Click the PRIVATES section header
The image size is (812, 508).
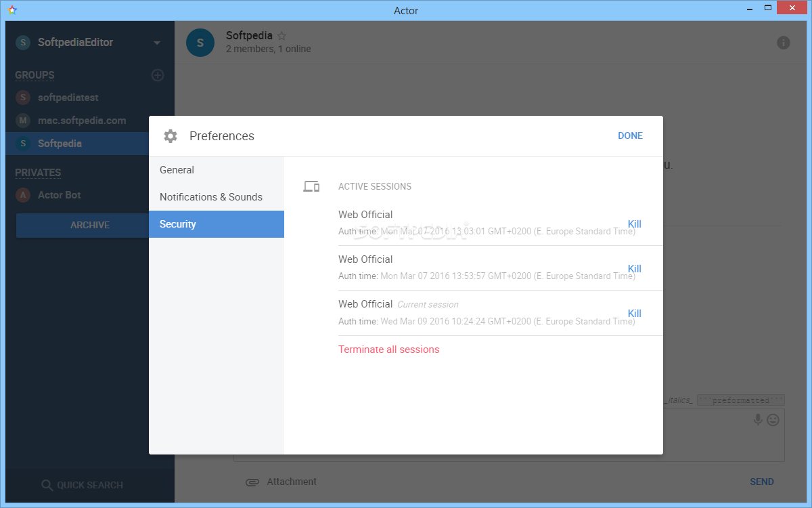tap(38, 173)
